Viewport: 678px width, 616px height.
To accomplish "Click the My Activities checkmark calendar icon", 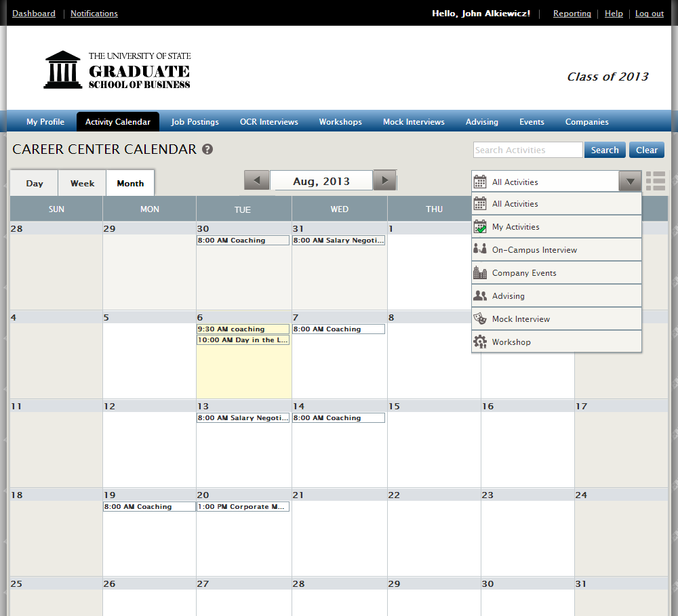I will pos(480,226).
